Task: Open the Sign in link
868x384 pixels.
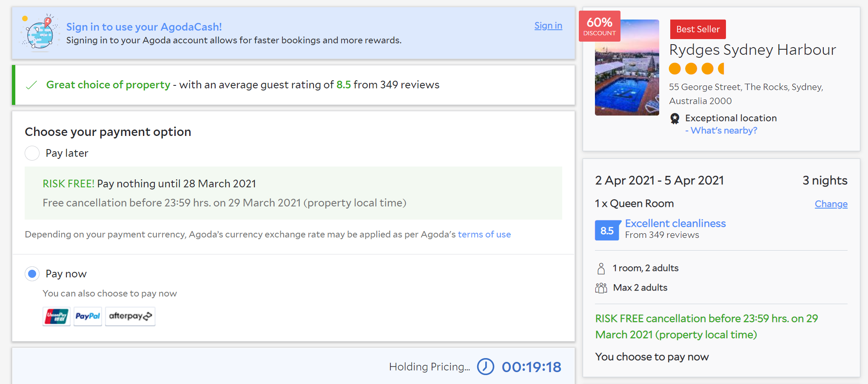Action: pyautogui.click(x=548, y=25)
